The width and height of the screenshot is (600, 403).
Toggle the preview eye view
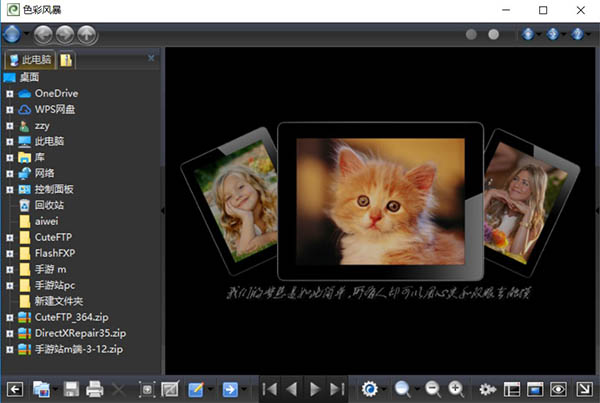558,390
